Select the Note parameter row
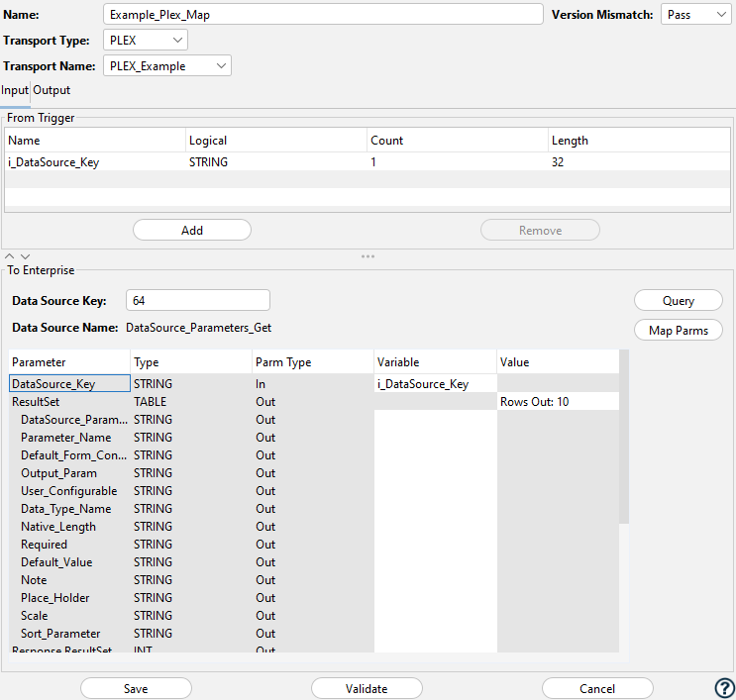Image resolution: width=736 pixels, height=700 pixels. click(x=314, y=579)
